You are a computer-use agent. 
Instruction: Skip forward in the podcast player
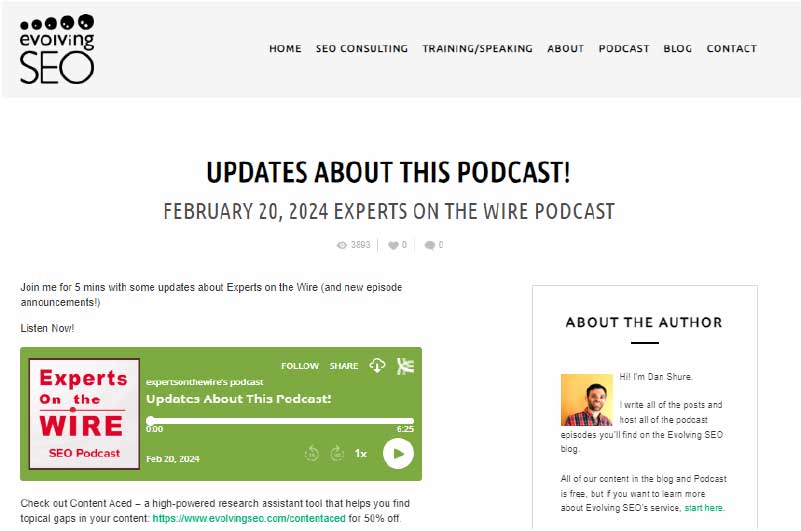(x=337, y=453)
